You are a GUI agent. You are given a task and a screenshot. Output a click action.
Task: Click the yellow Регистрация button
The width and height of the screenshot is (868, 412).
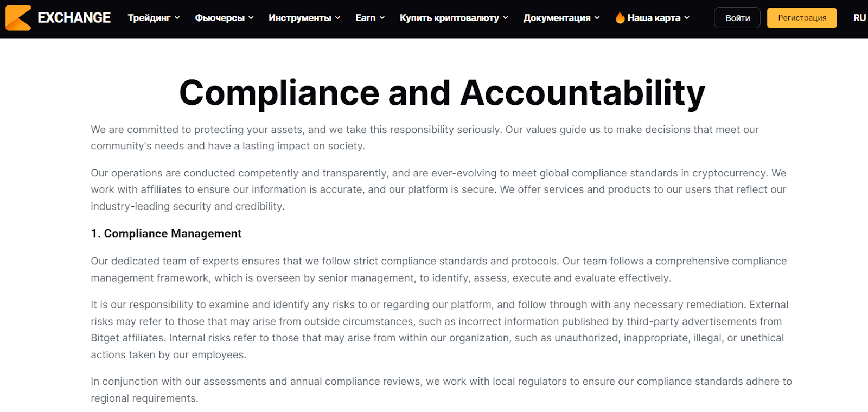point(802,18)
